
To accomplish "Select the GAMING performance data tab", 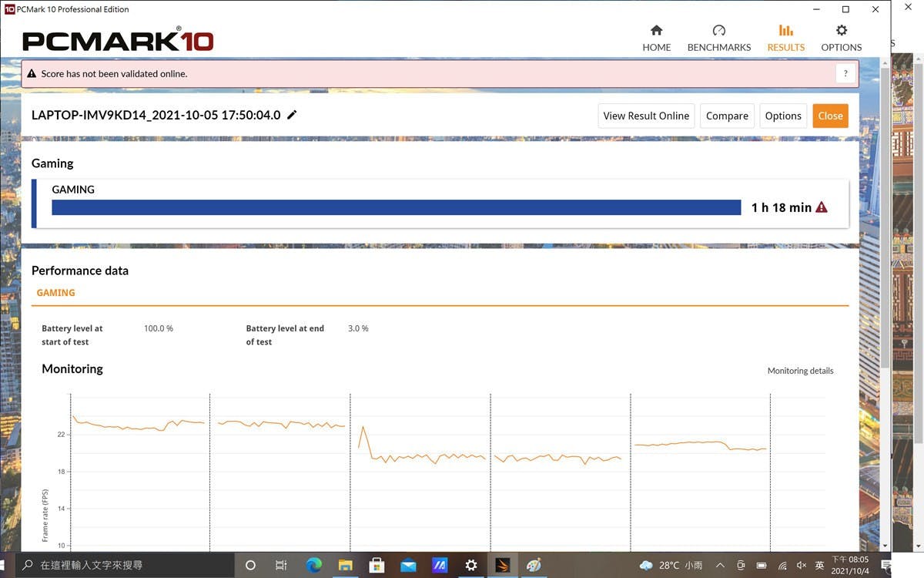I will [56, 293].
